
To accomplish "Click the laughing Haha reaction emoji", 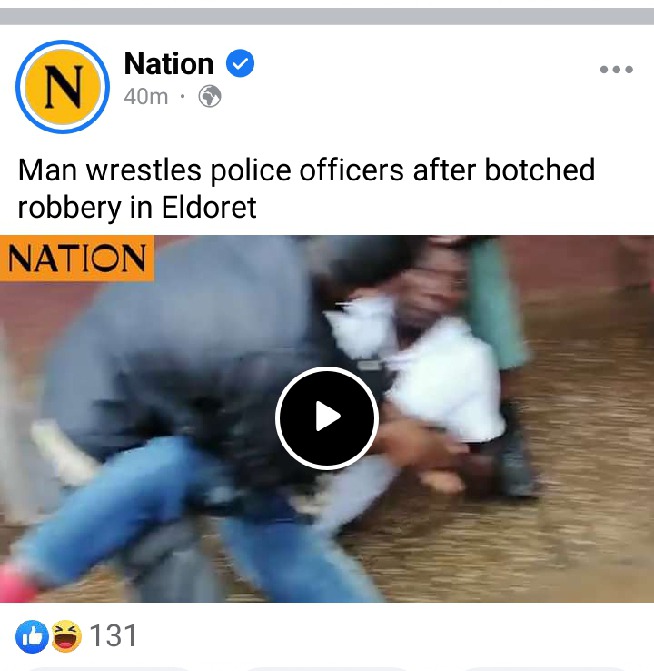I will [x=67, y=636].
